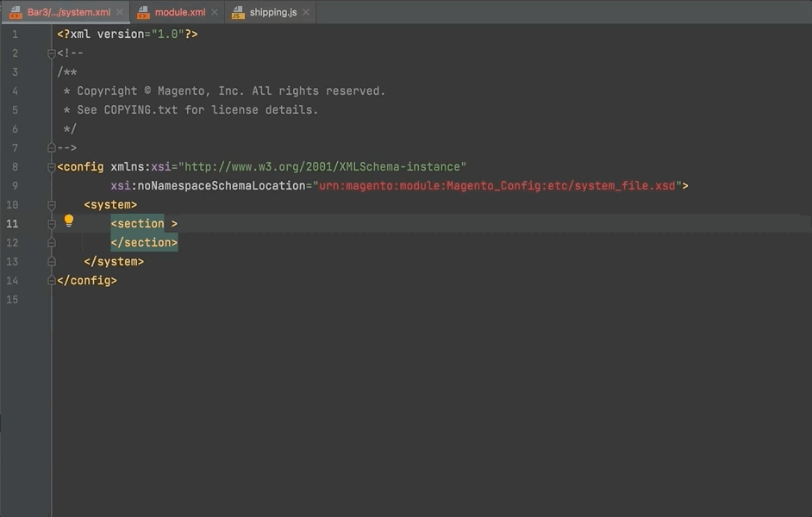
Task: Fold the section tag at line 11
Action: (x=52, y=224)
